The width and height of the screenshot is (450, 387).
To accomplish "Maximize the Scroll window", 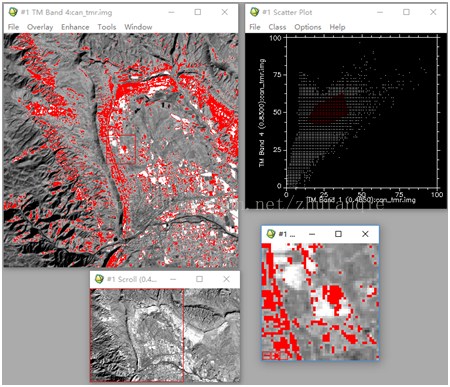I will coord(199,279).
